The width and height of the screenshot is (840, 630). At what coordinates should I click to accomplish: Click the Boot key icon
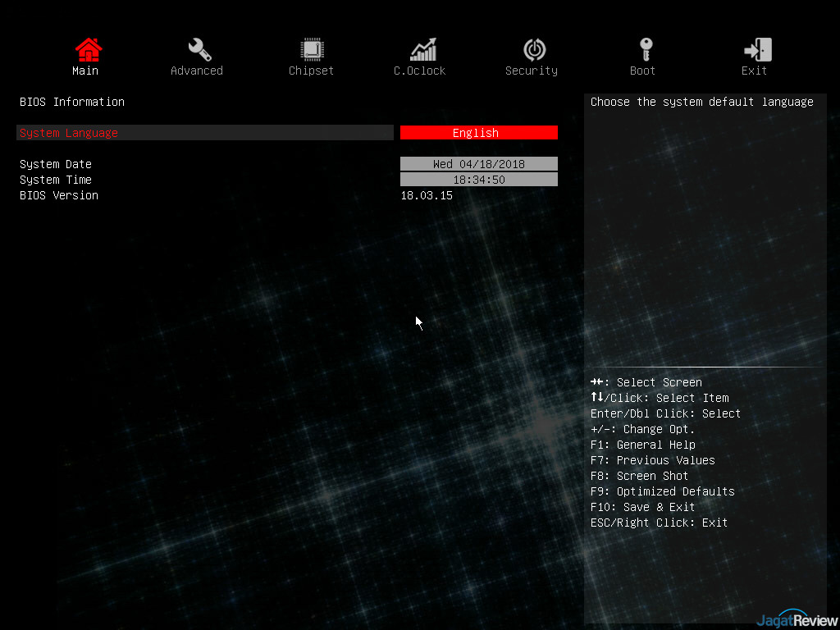pos(646,49)
